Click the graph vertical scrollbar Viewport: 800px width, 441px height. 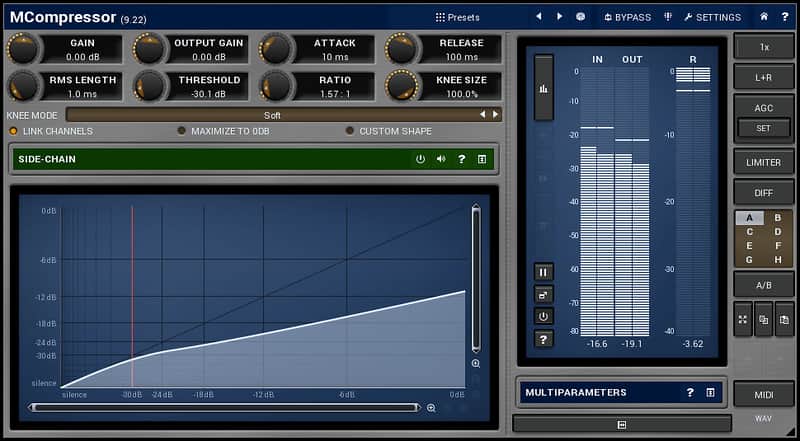point(476,278)
